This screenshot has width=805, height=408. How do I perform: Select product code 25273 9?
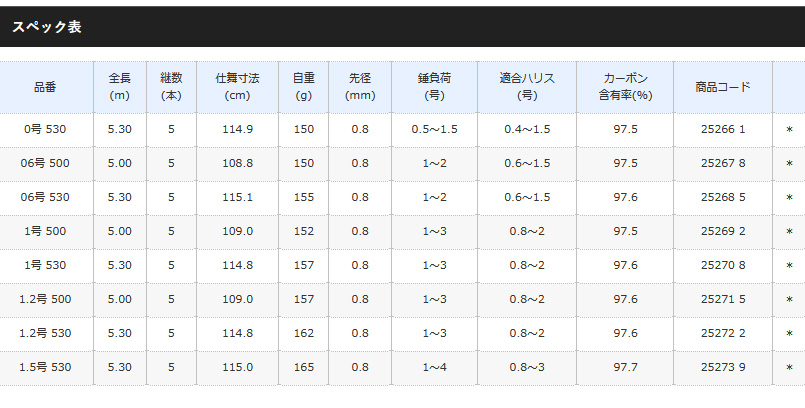pyautogui.click(x=723, y=368)
